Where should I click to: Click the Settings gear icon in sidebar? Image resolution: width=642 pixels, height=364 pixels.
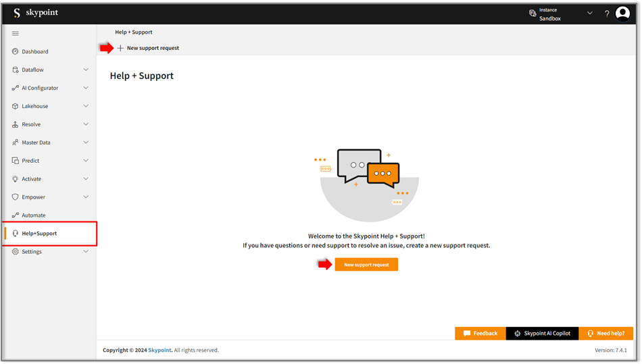(x=16, y=252)
